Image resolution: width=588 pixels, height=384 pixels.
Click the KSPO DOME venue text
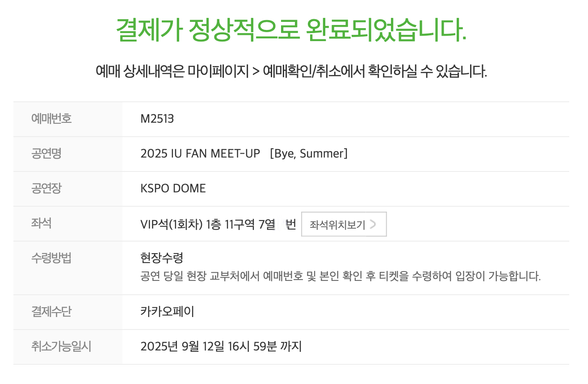[x=173, y=188]
